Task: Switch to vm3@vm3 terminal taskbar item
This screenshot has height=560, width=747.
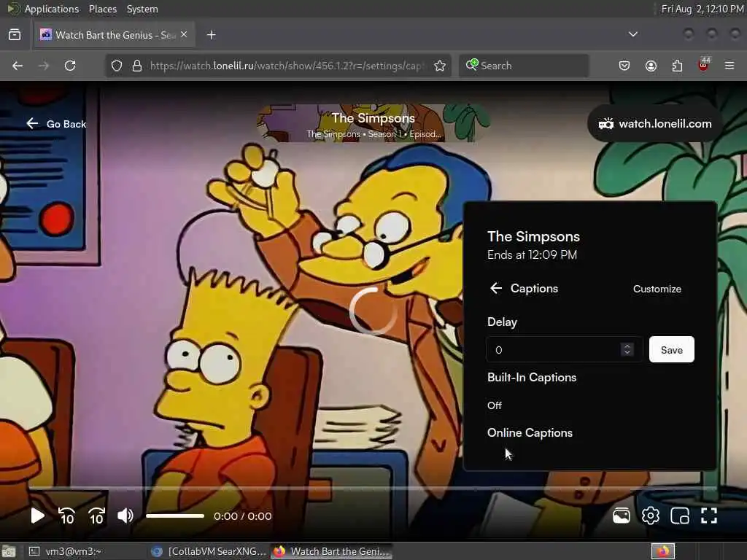Action: pyautogui.click(x=66, y=551)
